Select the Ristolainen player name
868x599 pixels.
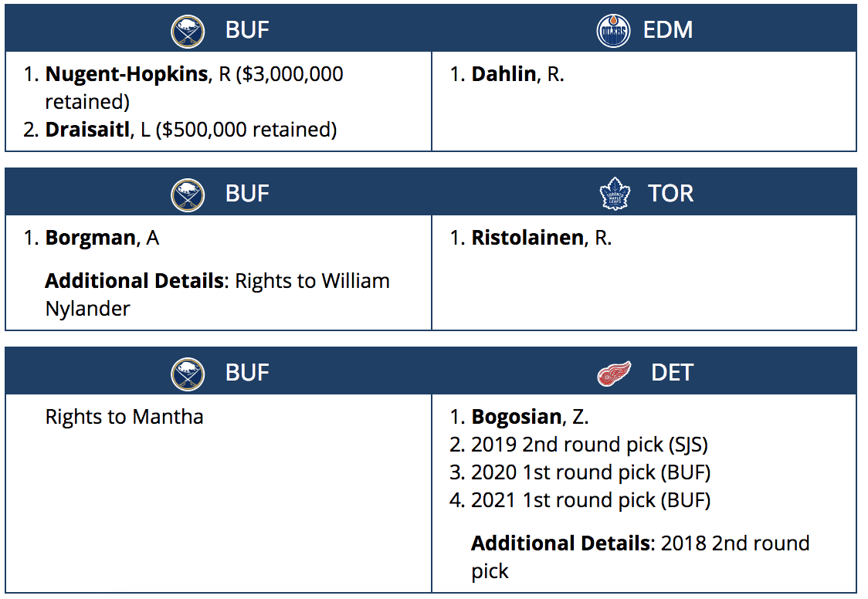[x=527, y=238]
